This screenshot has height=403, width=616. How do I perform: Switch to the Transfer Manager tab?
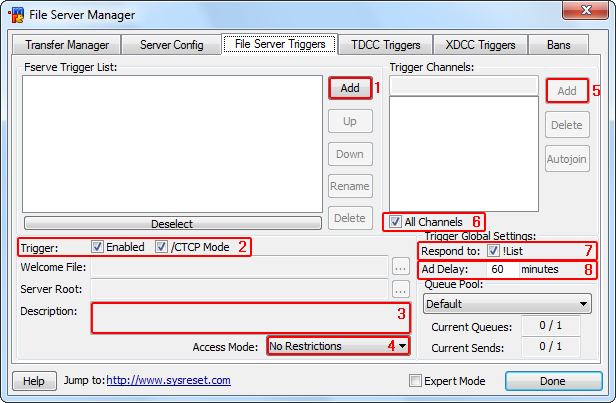point(67,45)
